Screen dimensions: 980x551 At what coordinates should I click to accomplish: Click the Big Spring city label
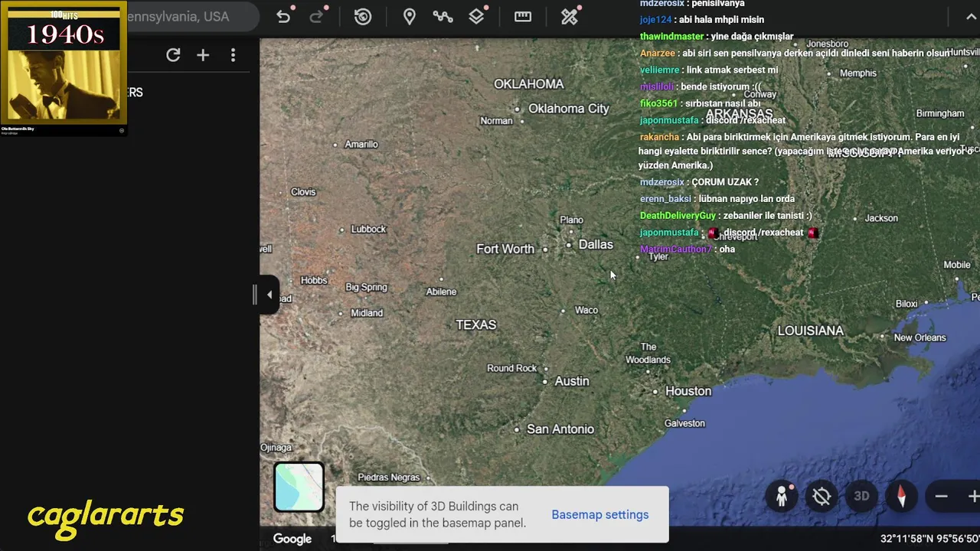click(366, 287)
